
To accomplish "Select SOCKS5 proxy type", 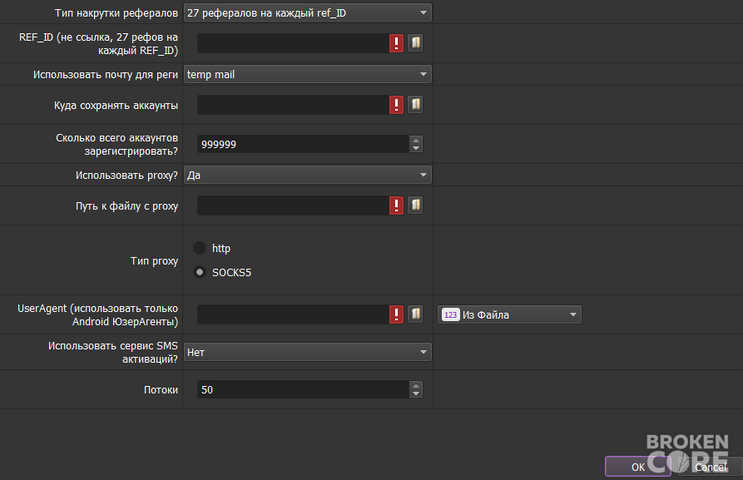I will click(x=199, y=272).
